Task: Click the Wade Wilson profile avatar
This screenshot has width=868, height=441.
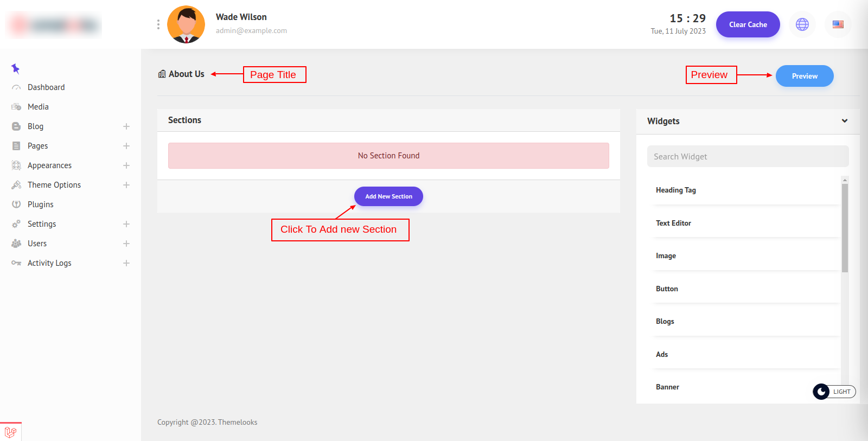Action: [186, 24]
